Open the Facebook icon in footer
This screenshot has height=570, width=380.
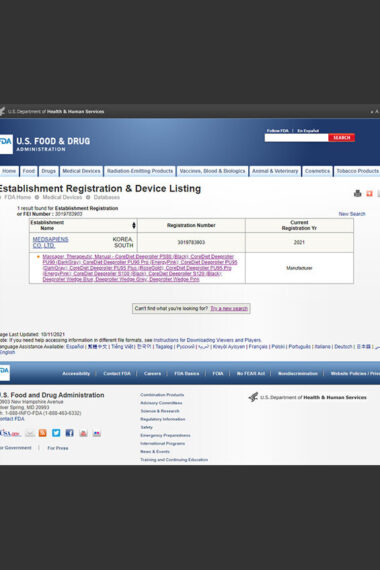pyautogui.click(x=69, y=433)
